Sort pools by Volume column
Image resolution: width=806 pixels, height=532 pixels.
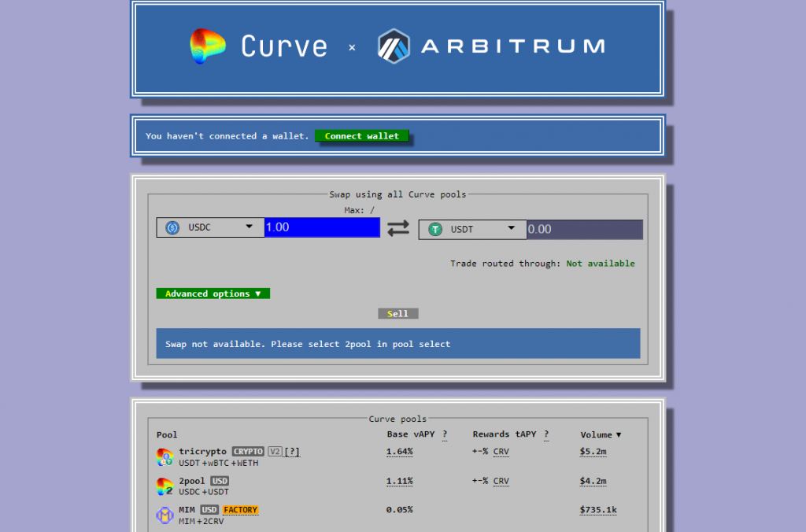tap(601, 434)
